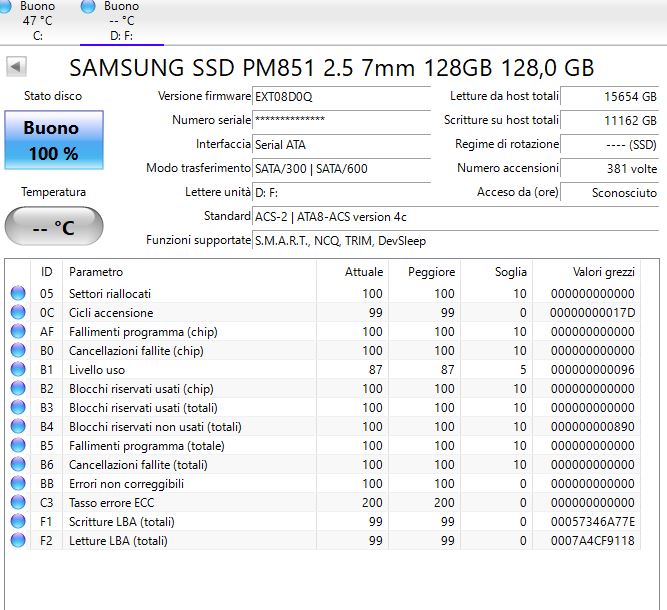The width and height of the screenshot is (667, 610).
Task: Click the Attuale column header
Action: click(353, 272)
